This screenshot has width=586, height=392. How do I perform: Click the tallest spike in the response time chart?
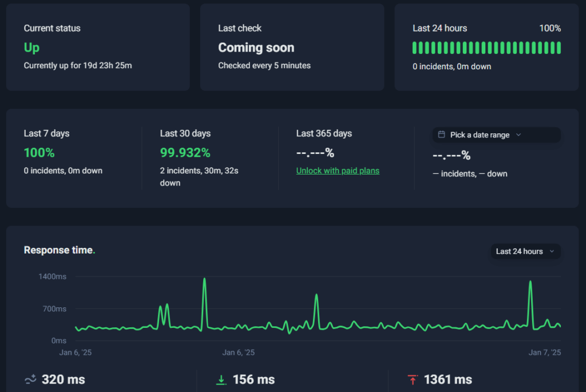point(204,280)
